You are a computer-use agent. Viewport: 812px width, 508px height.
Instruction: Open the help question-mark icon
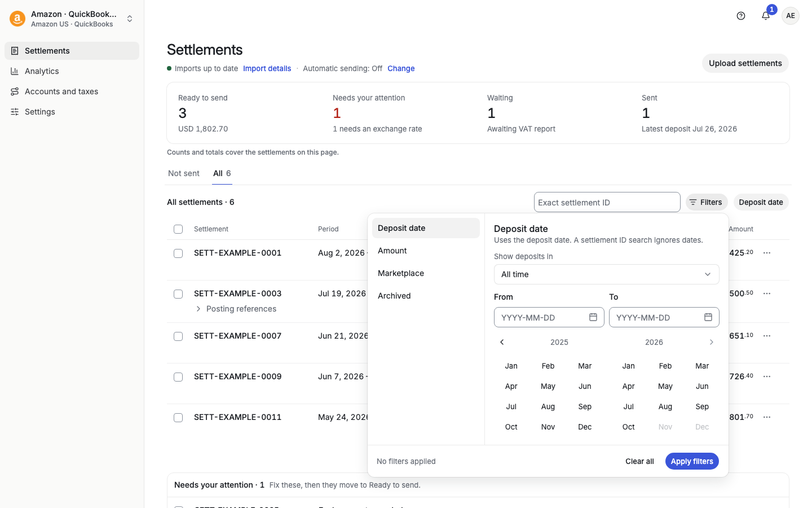[x=741, y=16]
